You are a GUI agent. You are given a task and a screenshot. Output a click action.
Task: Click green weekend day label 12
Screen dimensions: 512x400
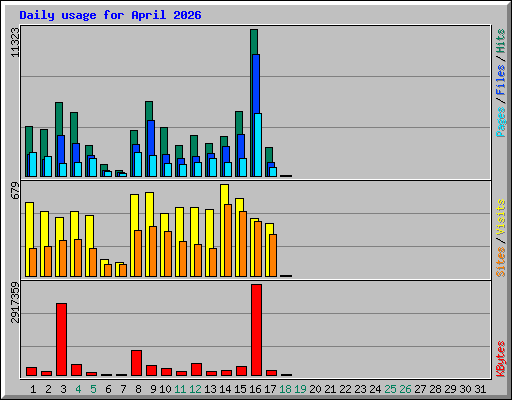pos(195,389)
